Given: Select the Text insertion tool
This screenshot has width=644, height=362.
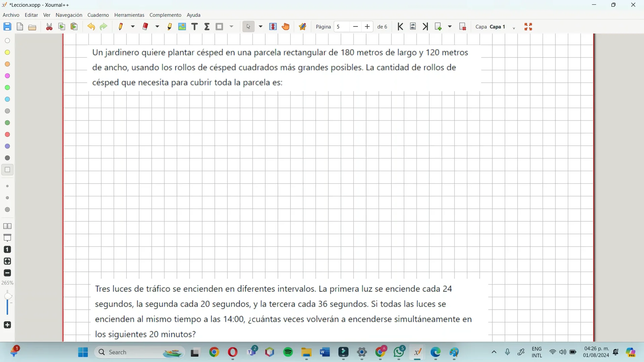Looking at the screenshot, I should coord(195,26).
